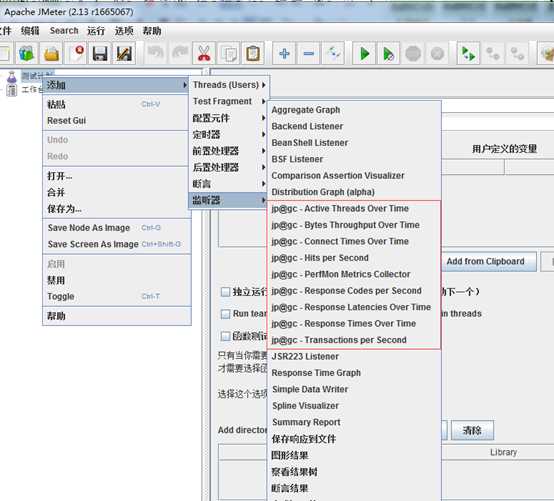Open the 编辑 menu
Image resolution: width=554 pixels, height=501 pixels.
(x=30, y=31)
